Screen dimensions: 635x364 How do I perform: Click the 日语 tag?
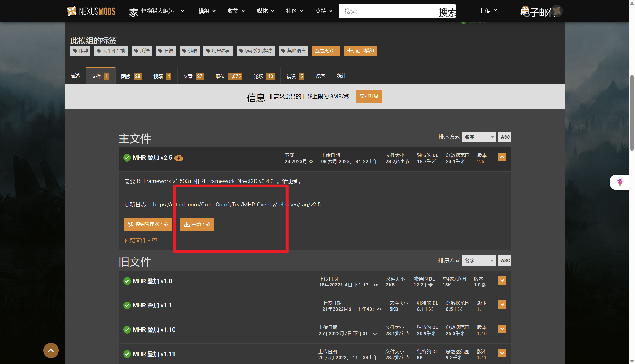(166, 51)
